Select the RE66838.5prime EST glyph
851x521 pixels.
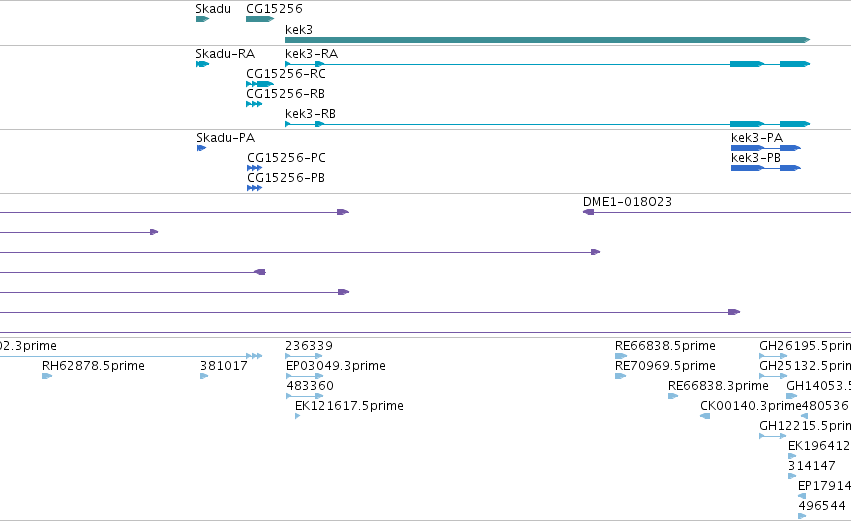tap(621, 356)
